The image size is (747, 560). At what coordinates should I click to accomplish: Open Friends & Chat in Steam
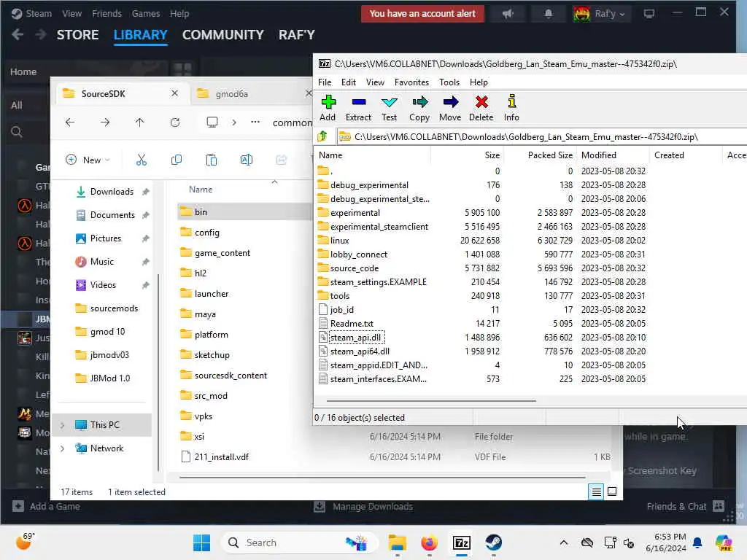tap(685, 506)
